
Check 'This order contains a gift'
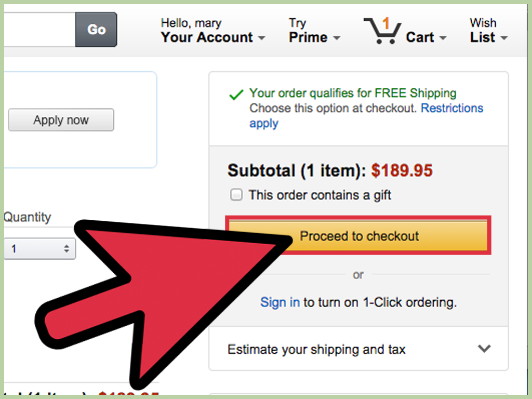(236, 194)
